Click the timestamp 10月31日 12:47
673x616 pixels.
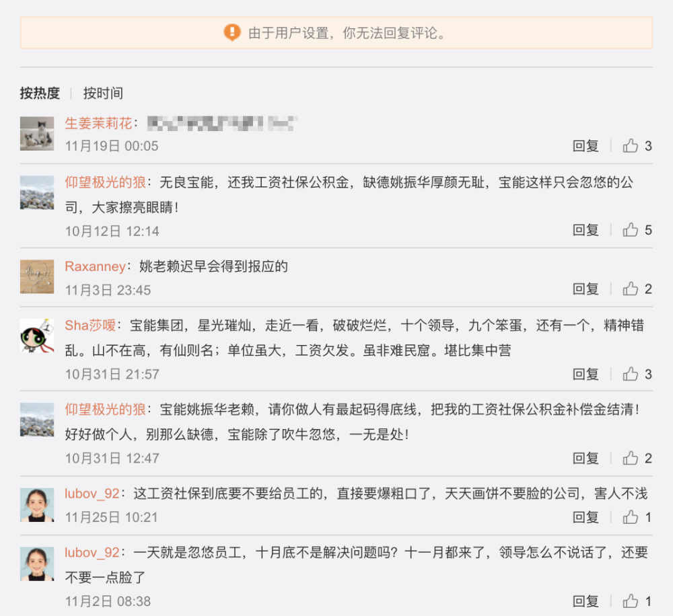[x=112, y=458]
